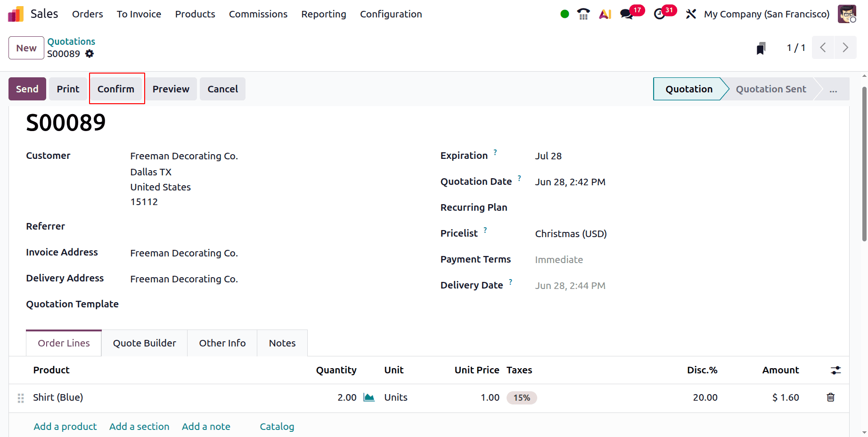Click Add a product link
Image resolution: width=868 pixels, height=437 pixels.
(x=65, y=427)
